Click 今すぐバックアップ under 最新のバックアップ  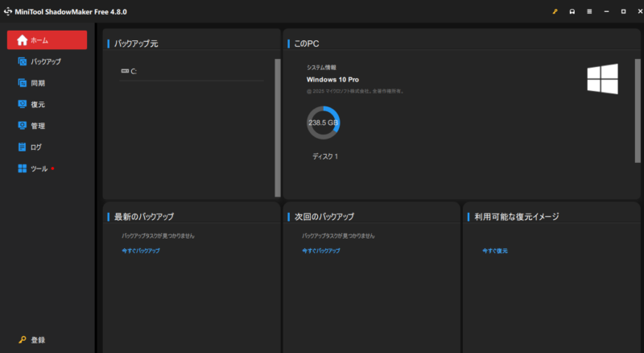point(140,251)
